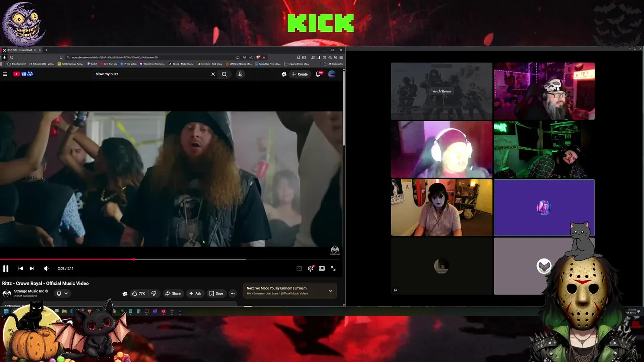Open the Entertainment bookmarks folder
This screenshot has width=644, height=362.
[x=17, y=64]
